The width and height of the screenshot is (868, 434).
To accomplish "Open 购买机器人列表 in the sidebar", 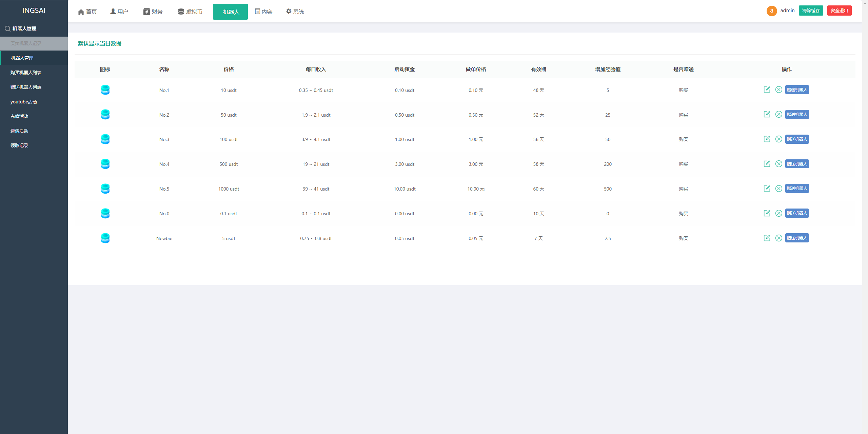I will 26,73.
